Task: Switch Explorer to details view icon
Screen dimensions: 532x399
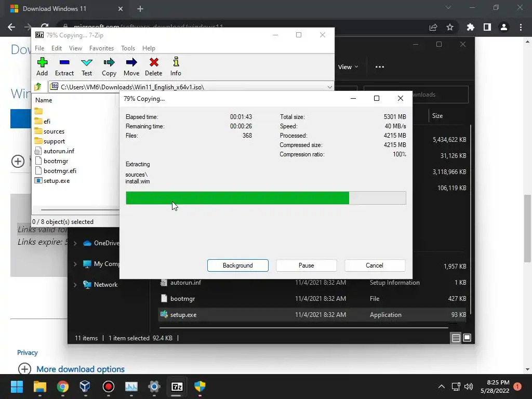Action: tap(456, 338)
